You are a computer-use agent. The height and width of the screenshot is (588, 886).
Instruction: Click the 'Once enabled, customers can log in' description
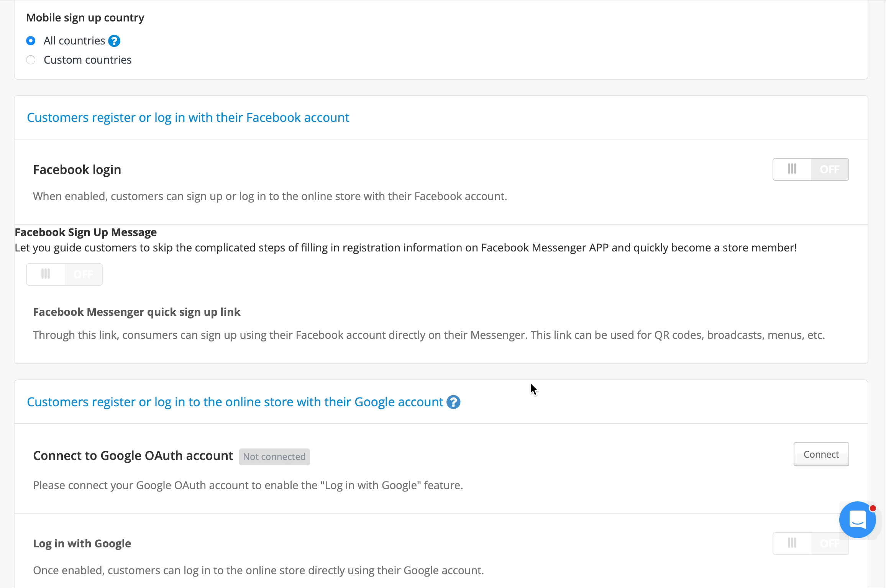tap(258, 570)
